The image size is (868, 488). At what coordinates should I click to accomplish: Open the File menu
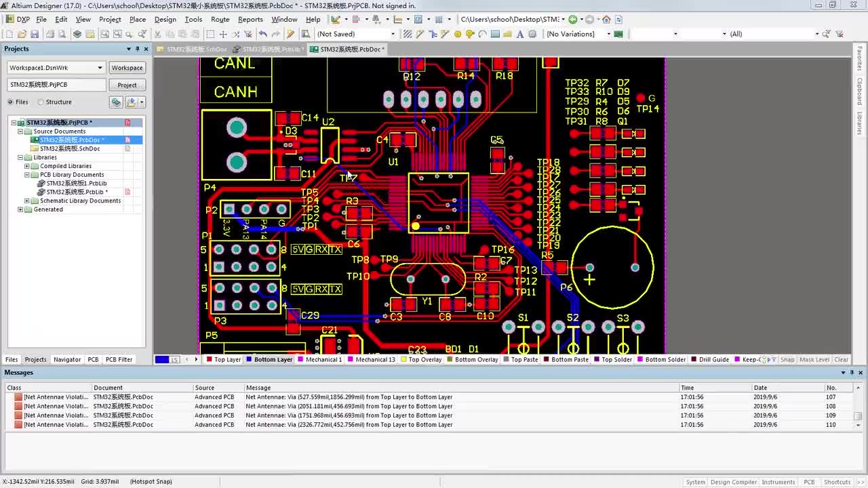[x=41, y=19]
